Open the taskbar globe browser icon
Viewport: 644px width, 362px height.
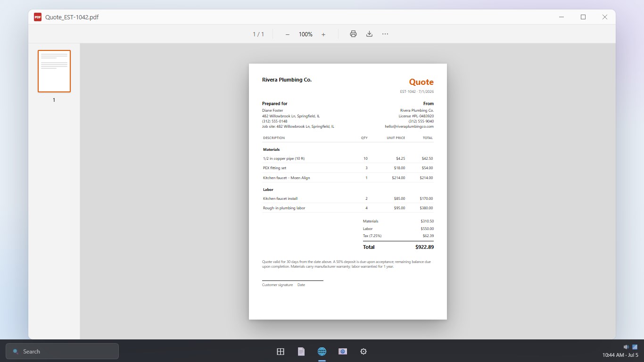tap(322, 351)
